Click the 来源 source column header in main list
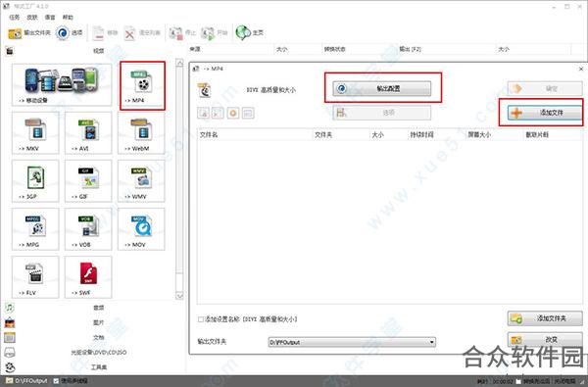This screenshot has height=387, width=588. coord(231,49)
